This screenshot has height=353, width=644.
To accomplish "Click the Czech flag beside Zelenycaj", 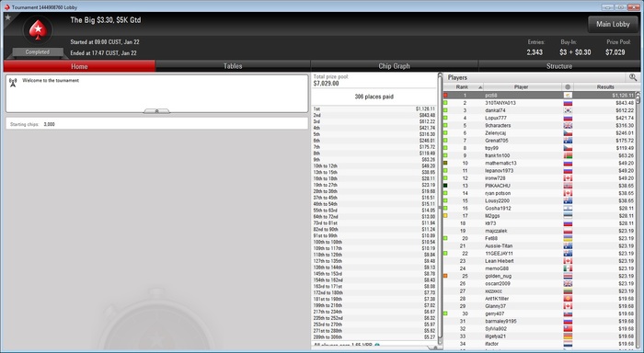I will pyautogui.click(x=568, y=133).
